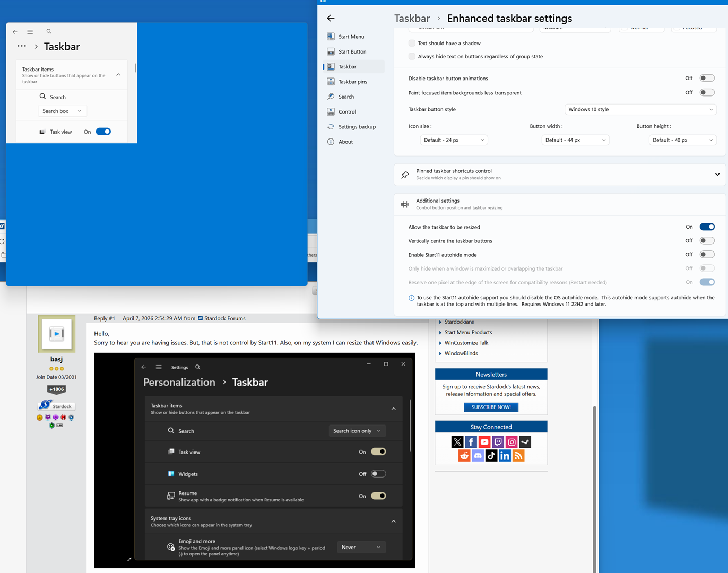Open the WinCustomize Talk link
Screen dimensions: 728x573
point(466,343)
